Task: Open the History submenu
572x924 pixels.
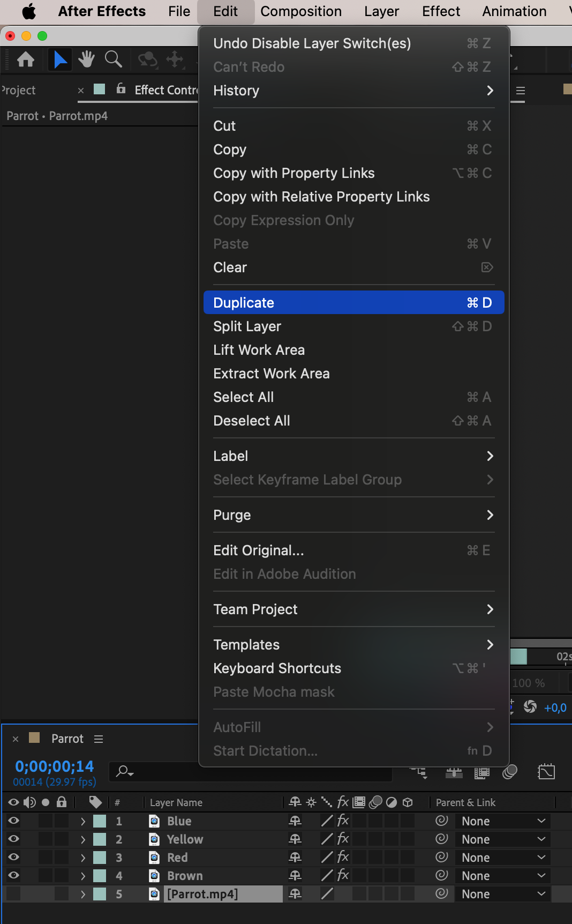Action: [x=353, y=90]
